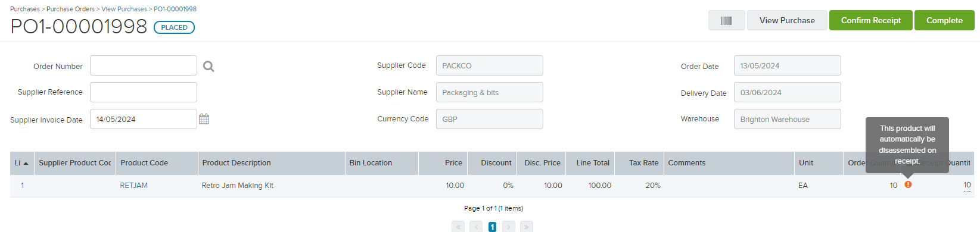Sort by the Product Code column header
Screen dimensions: 980x232
point(144,163)
